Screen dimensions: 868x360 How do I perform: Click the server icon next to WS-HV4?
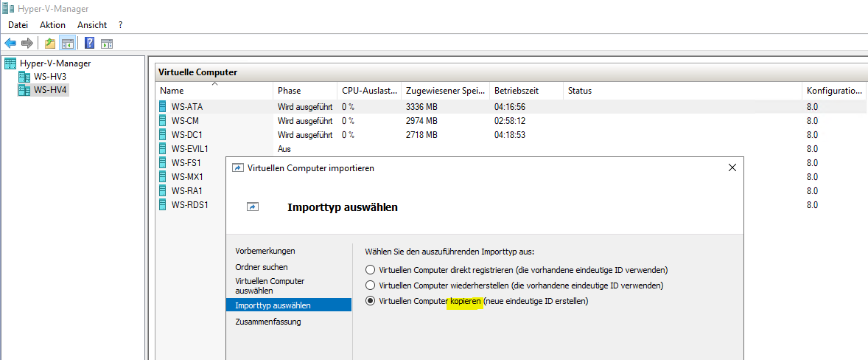(24, 90)
